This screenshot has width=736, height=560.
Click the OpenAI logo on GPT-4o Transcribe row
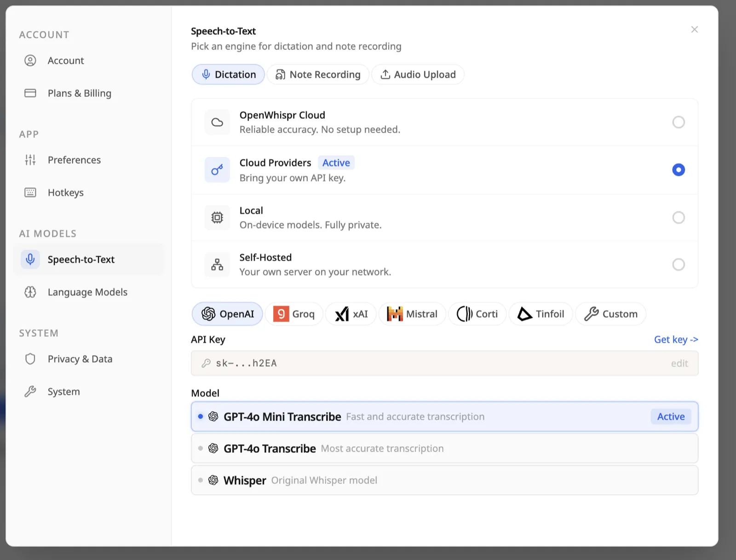(213, 449)
